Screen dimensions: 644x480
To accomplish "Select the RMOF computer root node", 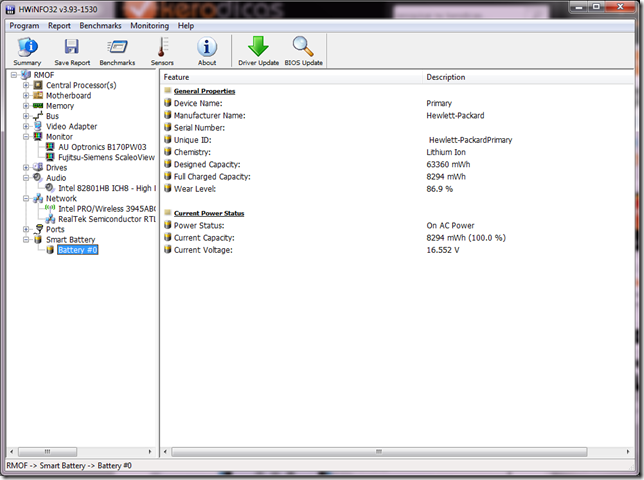I will [x=44, y=75].
